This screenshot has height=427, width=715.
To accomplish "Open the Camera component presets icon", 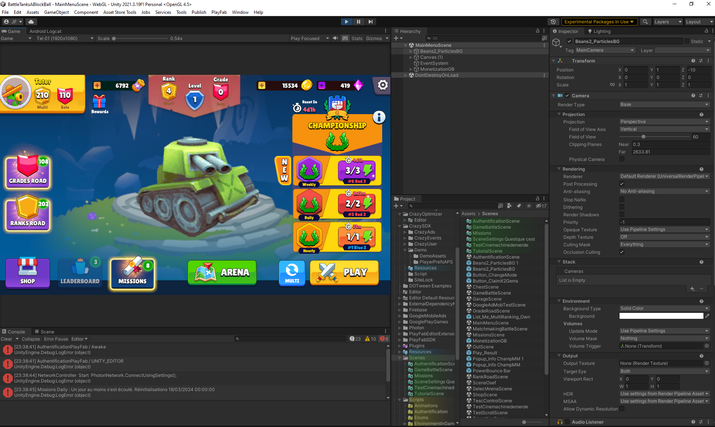I will (701, 96).
